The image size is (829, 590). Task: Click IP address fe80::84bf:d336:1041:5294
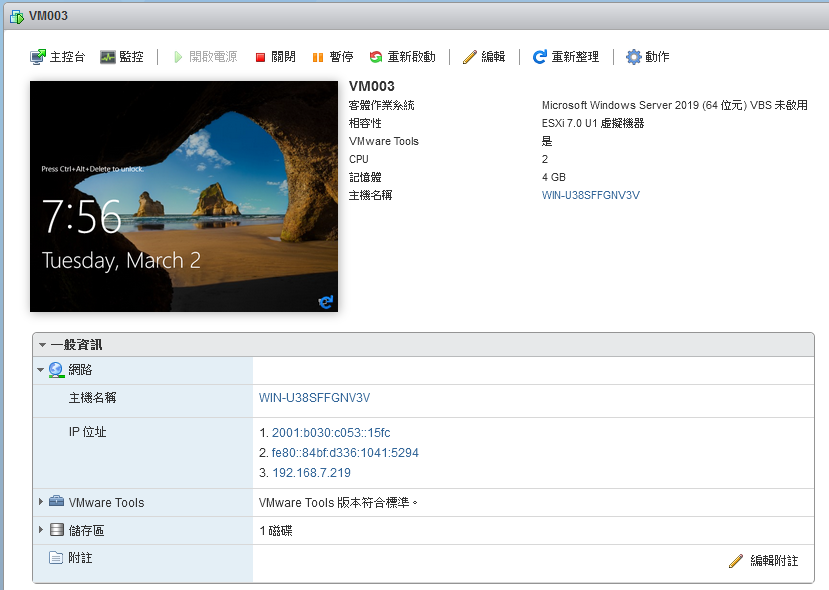345,453
